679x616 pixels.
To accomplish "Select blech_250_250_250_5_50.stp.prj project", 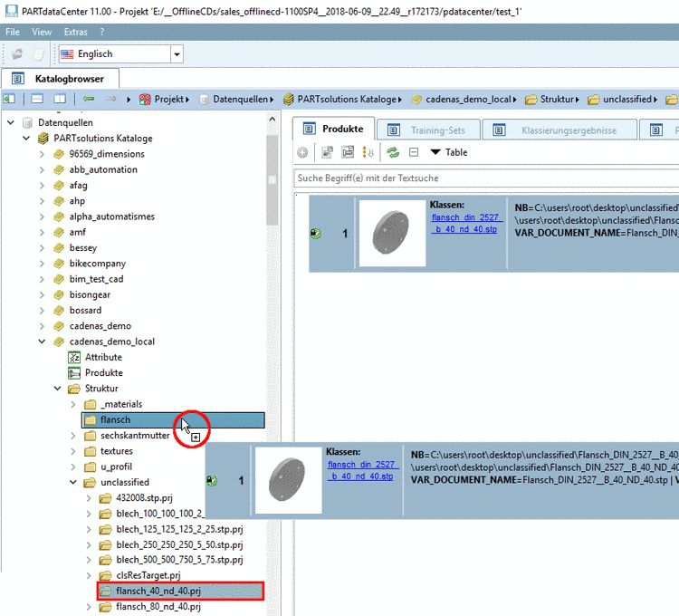I will 179,544.
